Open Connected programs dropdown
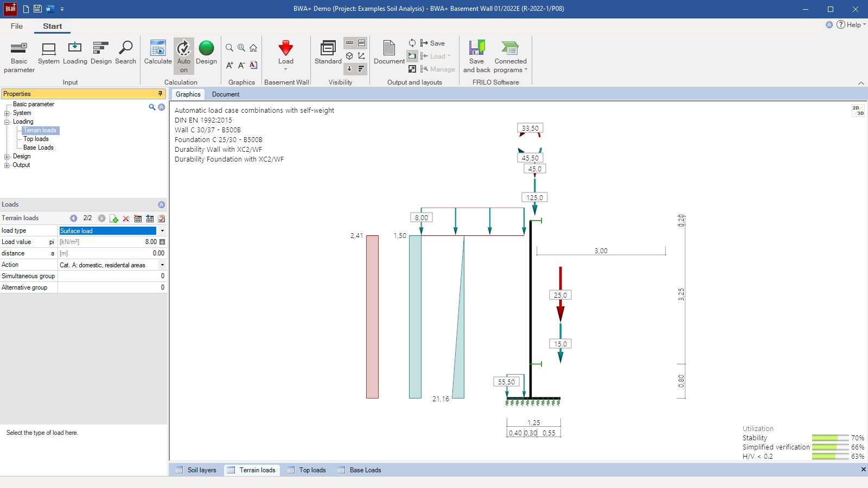868x488 pixels. (x=510, y=57)
